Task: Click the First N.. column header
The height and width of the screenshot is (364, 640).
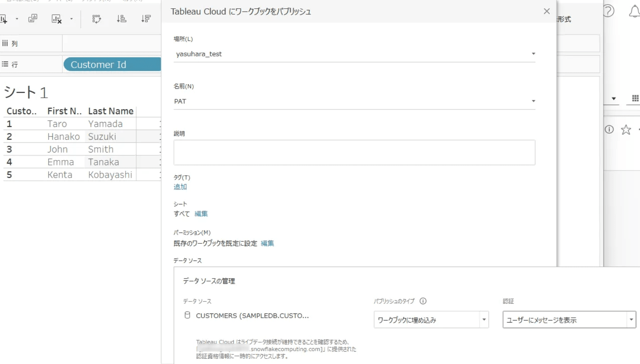Action: [64, 111]
